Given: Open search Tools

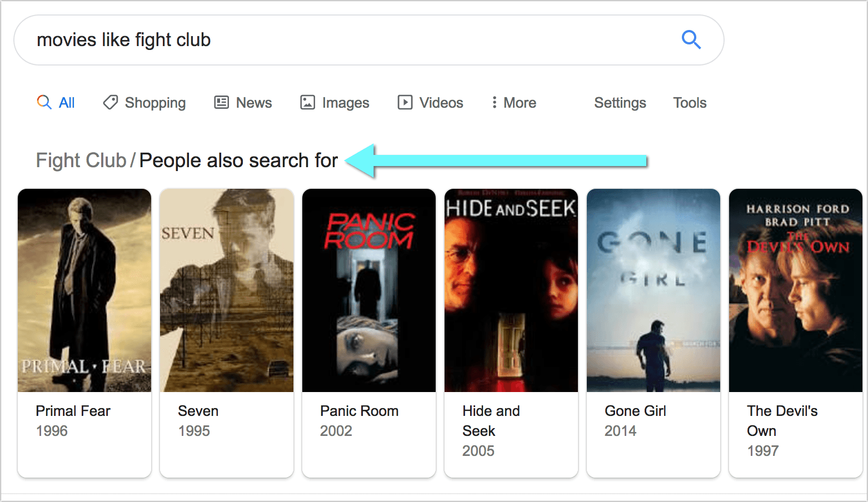Looking at the screenshot, I should [x=690, y=103].
